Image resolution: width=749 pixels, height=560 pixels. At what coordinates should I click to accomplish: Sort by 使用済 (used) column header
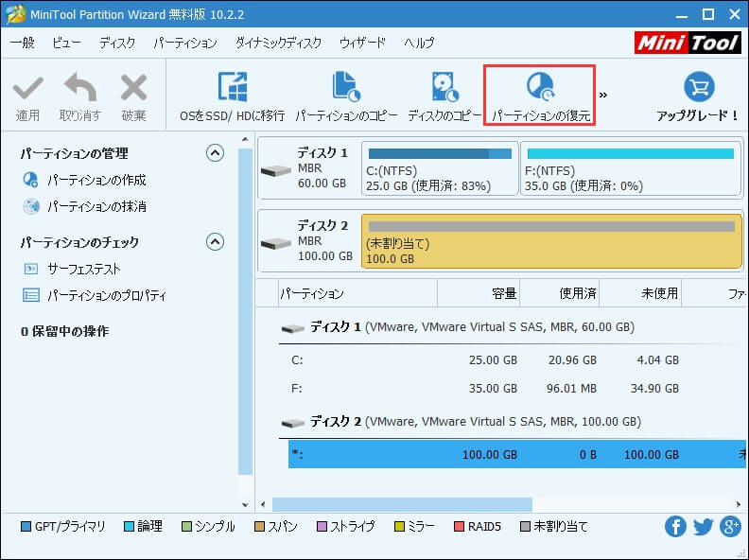(559, 293)
